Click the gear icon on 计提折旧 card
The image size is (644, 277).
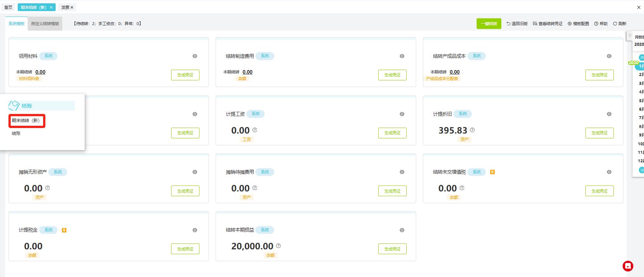pyautogui.click(x=609, y=114)
